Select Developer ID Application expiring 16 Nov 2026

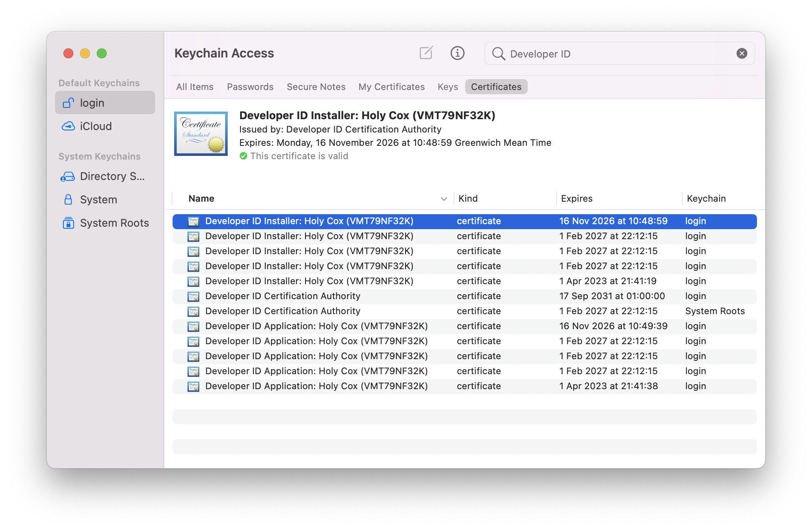(x=464, y=326)
